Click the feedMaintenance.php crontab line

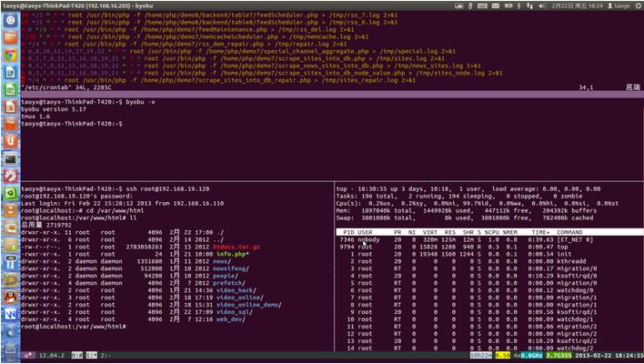(x=187, y=30)
